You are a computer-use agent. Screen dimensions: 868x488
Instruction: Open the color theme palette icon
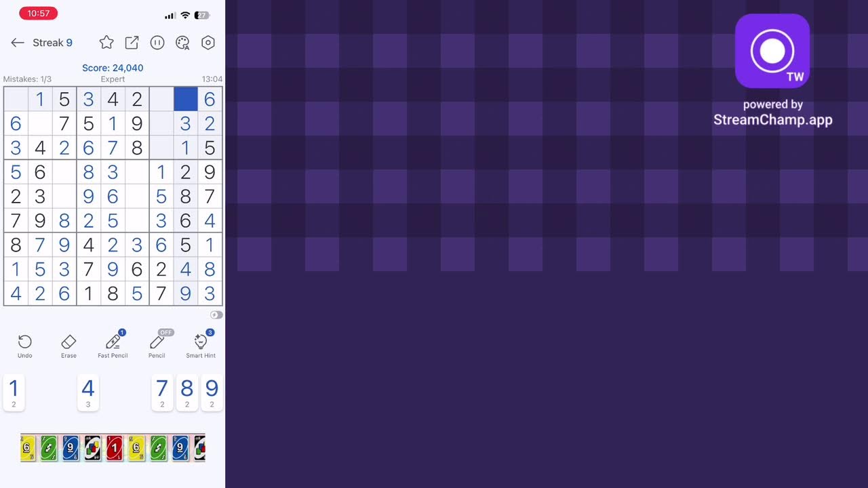click(x=182, y=43)
